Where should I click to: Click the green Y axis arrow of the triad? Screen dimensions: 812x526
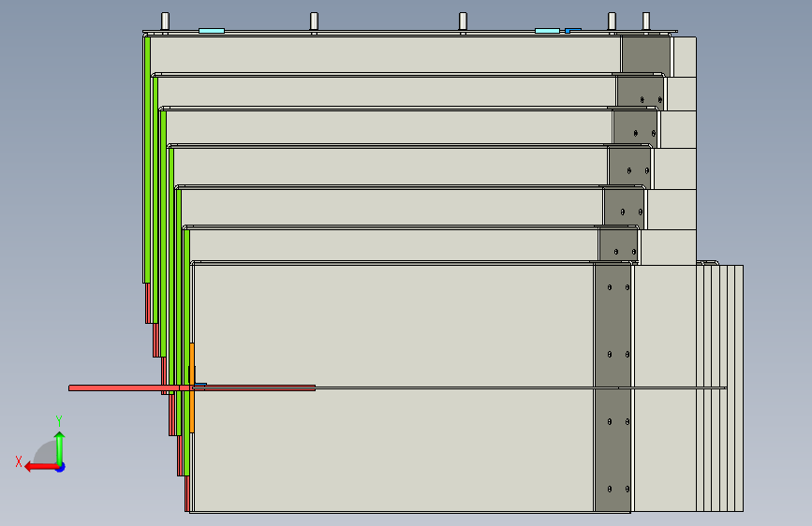click(x=60, y=447)
